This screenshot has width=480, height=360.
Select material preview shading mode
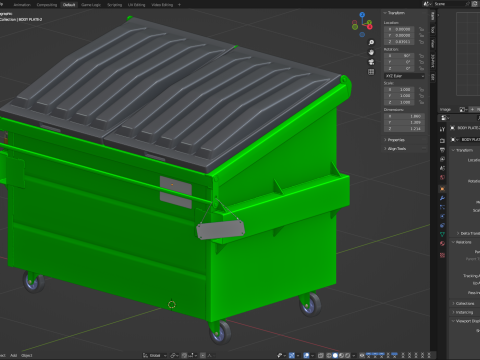341,355
